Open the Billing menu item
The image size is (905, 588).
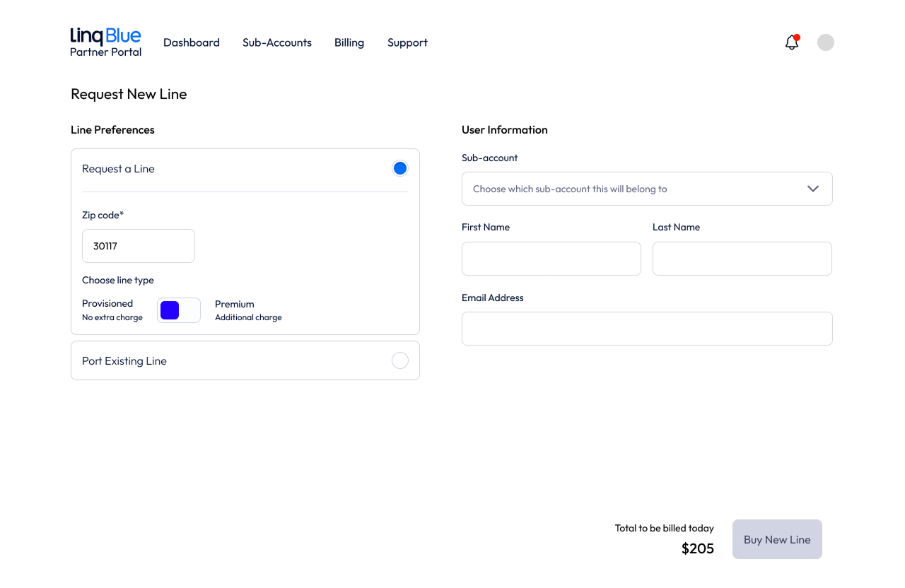[349, 42]
